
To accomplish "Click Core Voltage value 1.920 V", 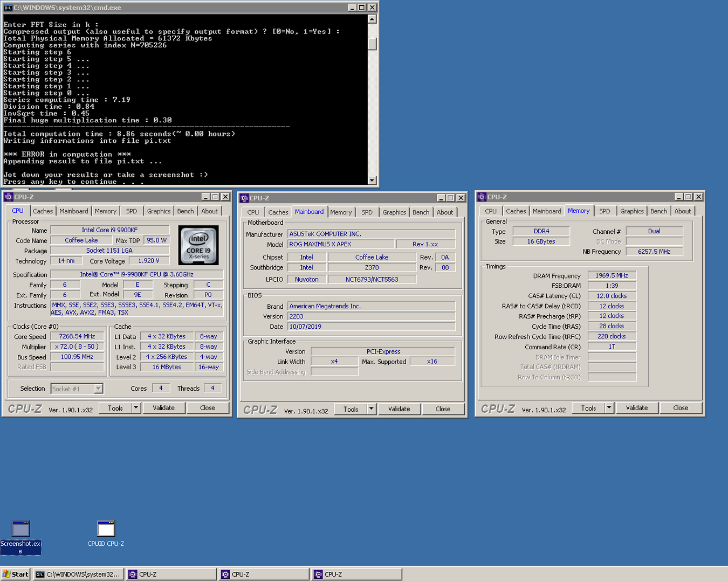I will 149,261.
